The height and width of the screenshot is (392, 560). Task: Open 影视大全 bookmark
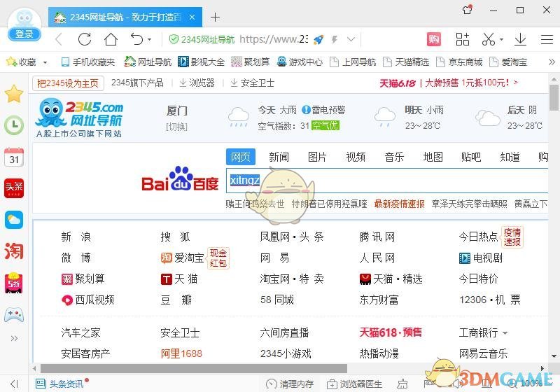201,62
